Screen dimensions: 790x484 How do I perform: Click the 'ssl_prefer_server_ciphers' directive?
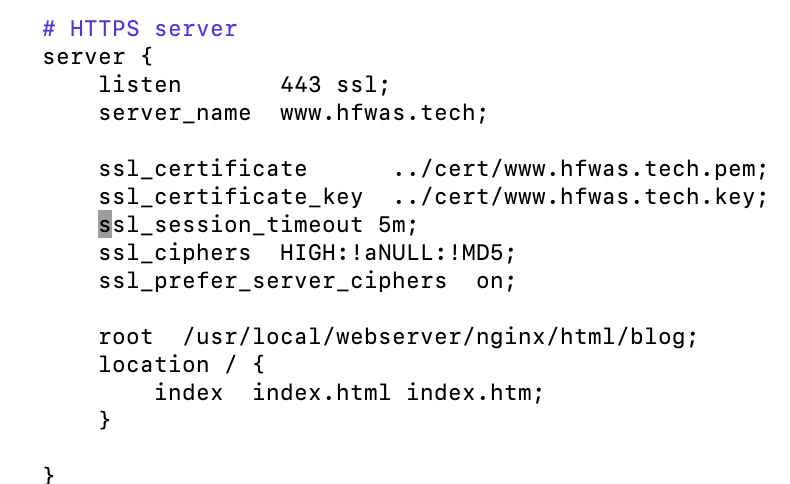tap(272, 281)
